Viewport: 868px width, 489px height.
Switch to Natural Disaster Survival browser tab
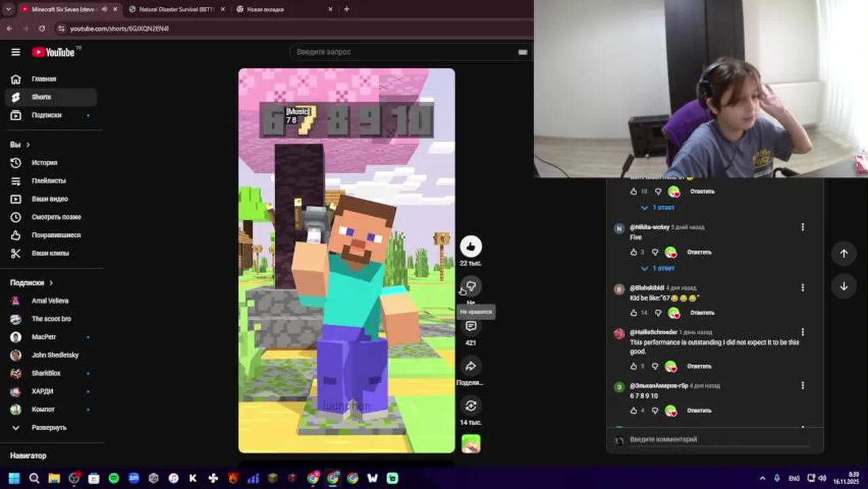(x=175, y=10)
